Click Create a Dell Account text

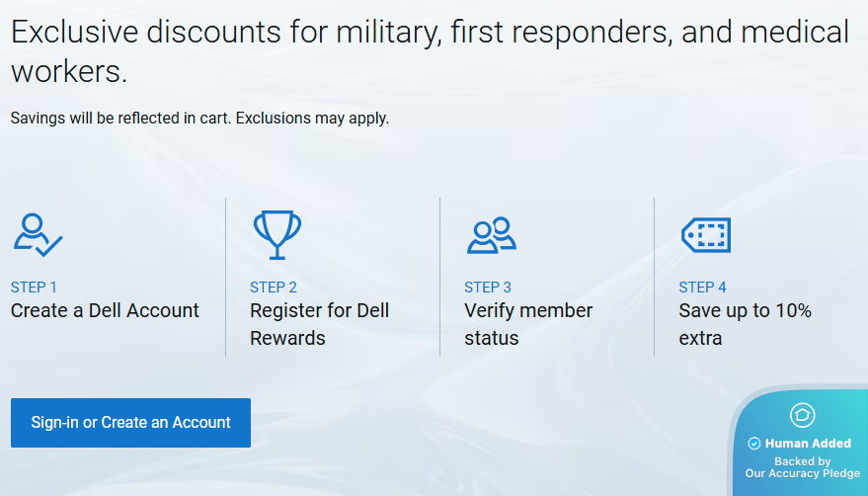(x=105, y=310)
